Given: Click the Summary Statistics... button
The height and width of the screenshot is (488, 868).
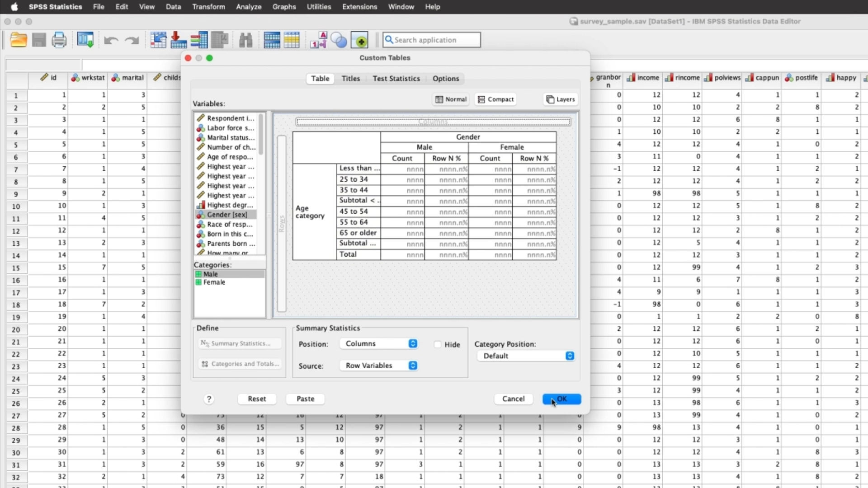Looking at the screenshot, I should click(x=240, y=343).
